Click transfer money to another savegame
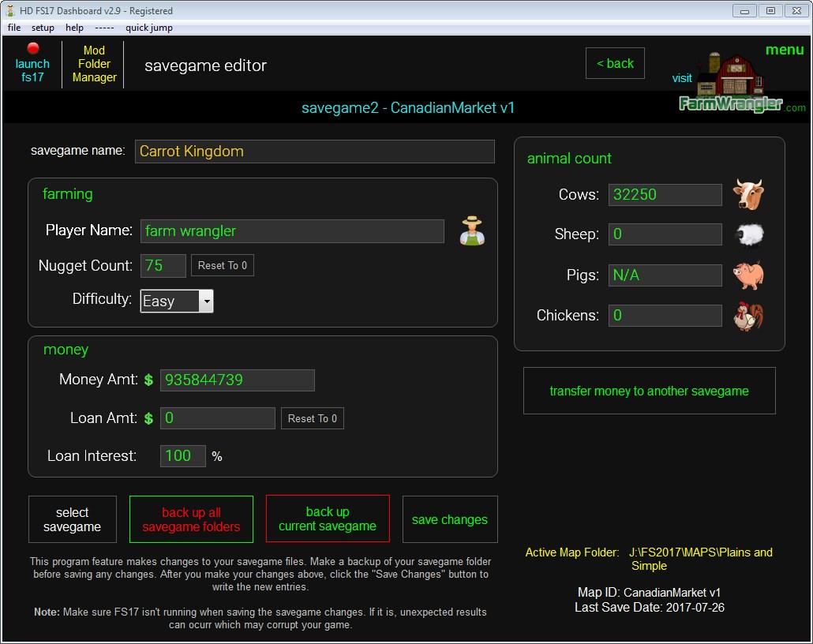The height and width of the screenshot is (644, 813). pyautogui.click(x=649, y=391)
